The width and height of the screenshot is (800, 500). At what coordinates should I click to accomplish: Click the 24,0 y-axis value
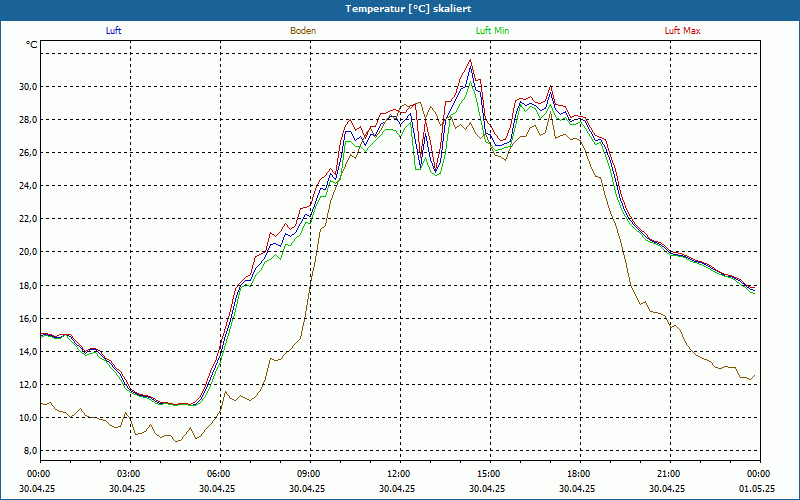pos(29,186)
